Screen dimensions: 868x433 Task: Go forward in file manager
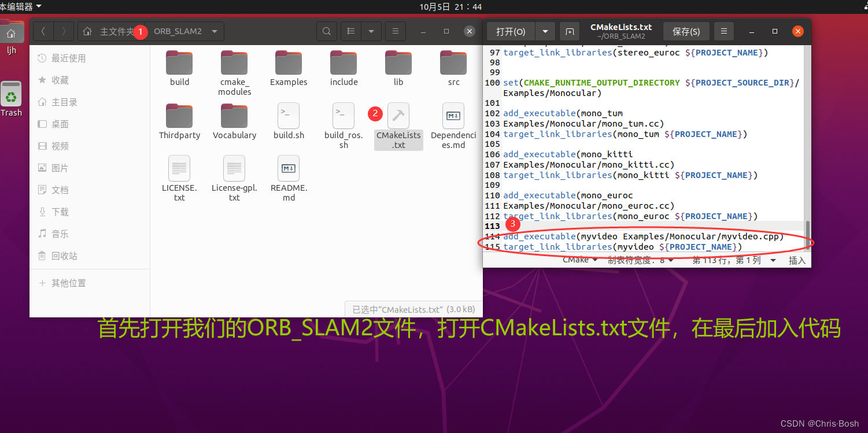pos(64,31)
